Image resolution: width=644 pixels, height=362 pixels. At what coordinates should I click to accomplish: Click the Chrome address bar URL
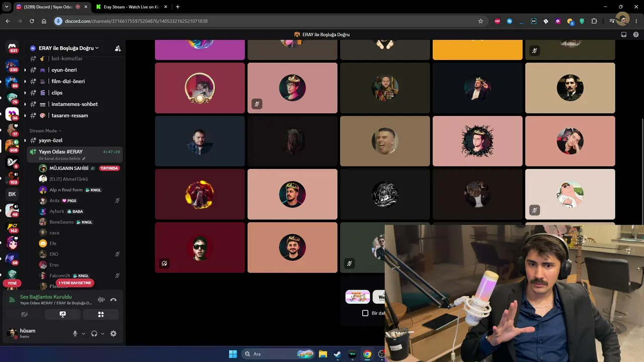click(x=136, y=21)
